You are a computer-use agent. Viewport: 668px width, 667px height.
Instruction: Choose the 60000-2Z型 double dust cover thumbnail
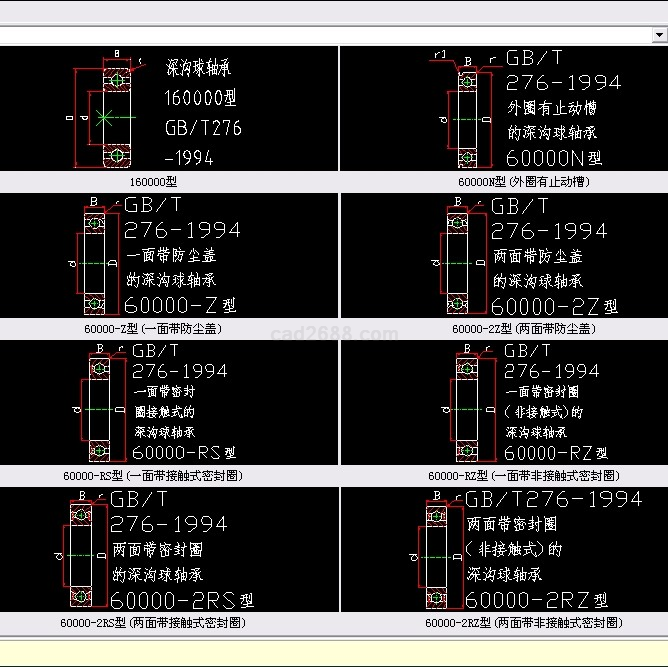point(504,257)
